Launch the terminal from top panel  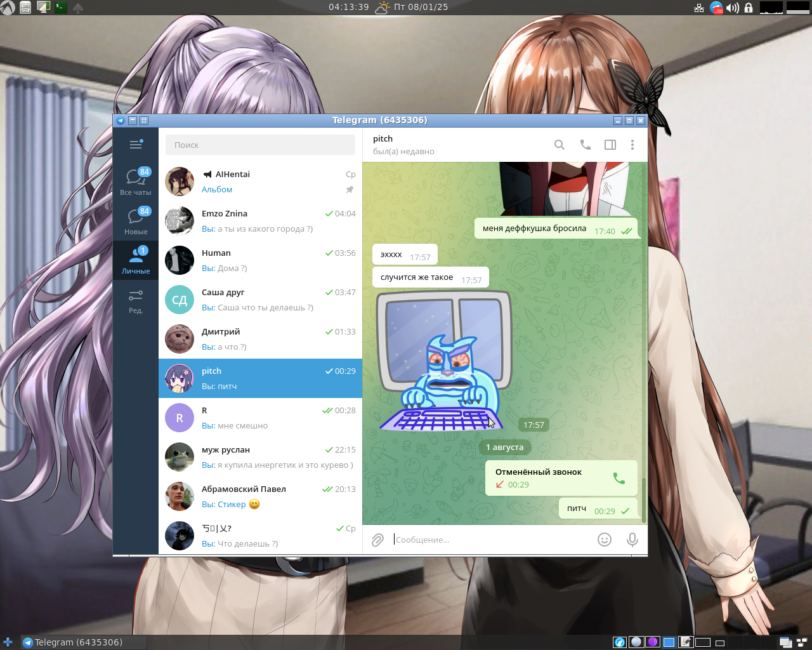pyautogui.click(x=61, y=8)
